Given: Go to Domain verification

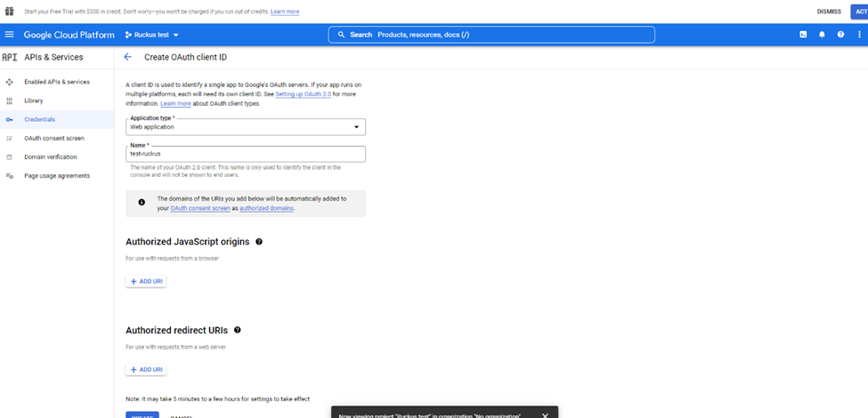Looking at the screenshot, I should pyautogui.click(x=51, y=157).
